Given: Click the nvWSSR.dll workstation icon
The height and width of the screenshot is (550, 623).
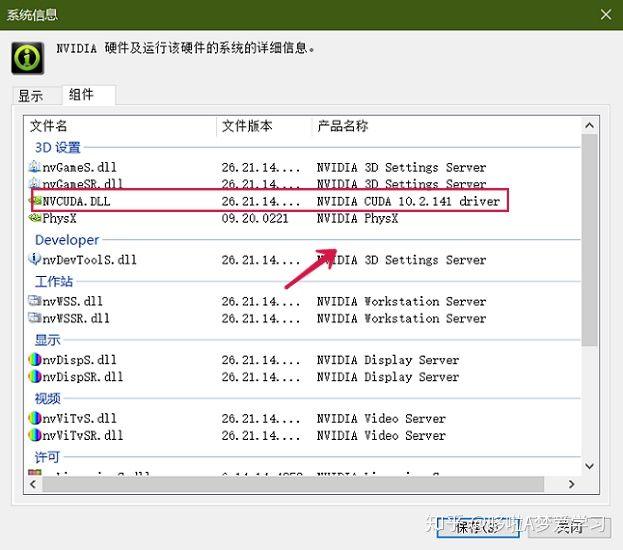Looking at the screenshot, I should (x=35, y=318).
